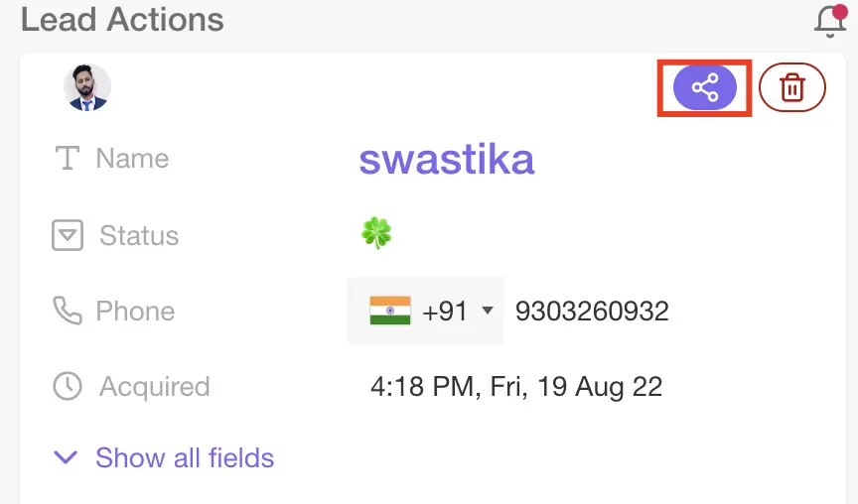Click the clock icon beside Acquired
The height and width of the screenshot is (504, 858).
coord(67,386)
